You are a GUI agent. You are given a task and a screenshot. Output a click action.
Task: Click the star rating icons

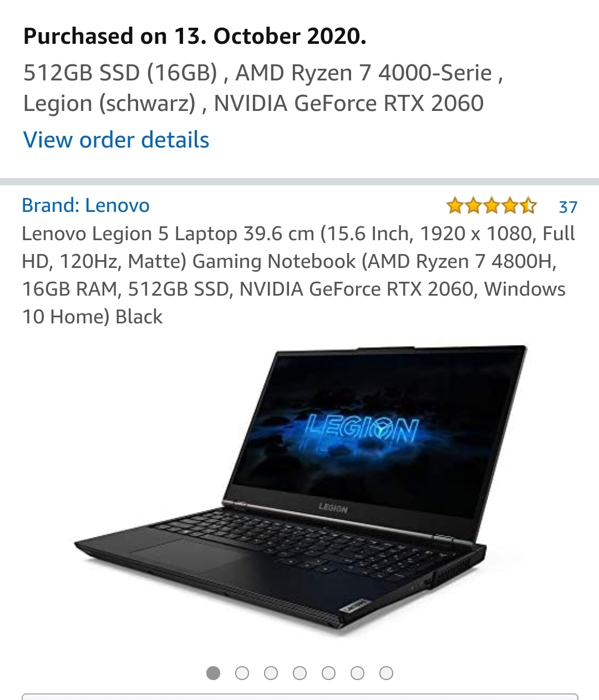click(491, 206)
